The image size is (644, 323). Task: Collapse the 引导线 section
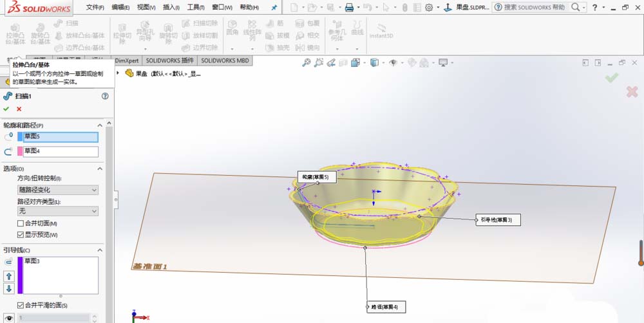100,250
